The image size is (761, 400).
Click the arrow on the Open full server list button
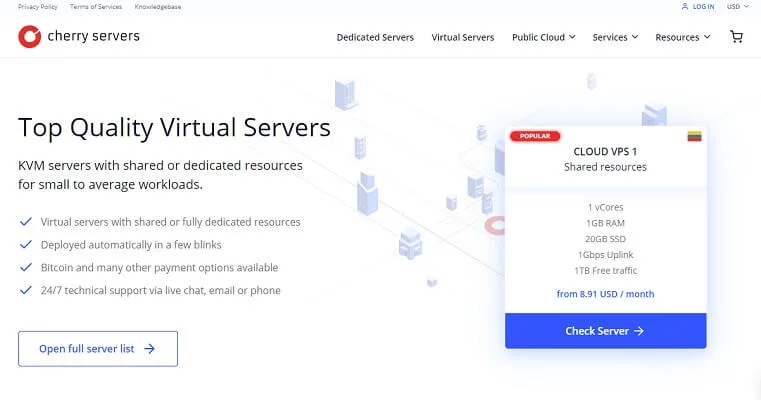click(x=149, y=349)
